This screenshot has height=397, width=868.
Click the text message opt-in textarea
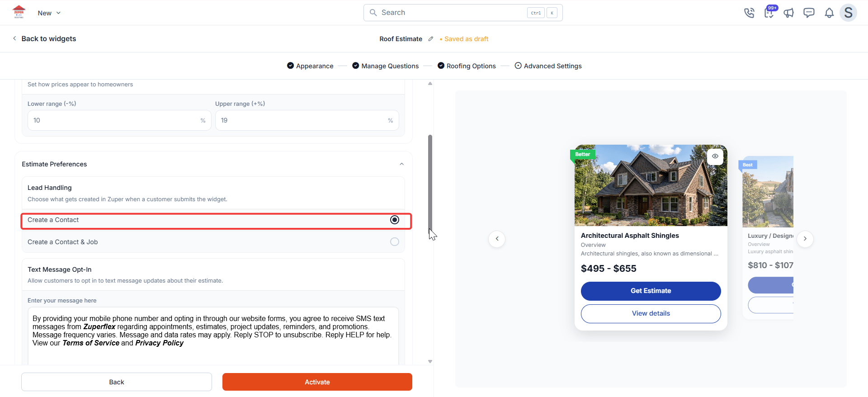[213, 336]
